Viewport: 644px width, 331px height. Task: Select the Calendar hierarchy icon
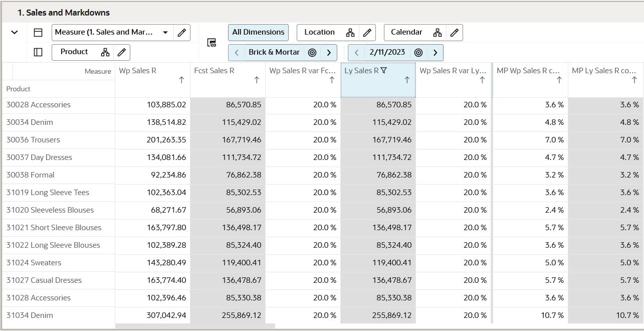click(x=437, y=32)
